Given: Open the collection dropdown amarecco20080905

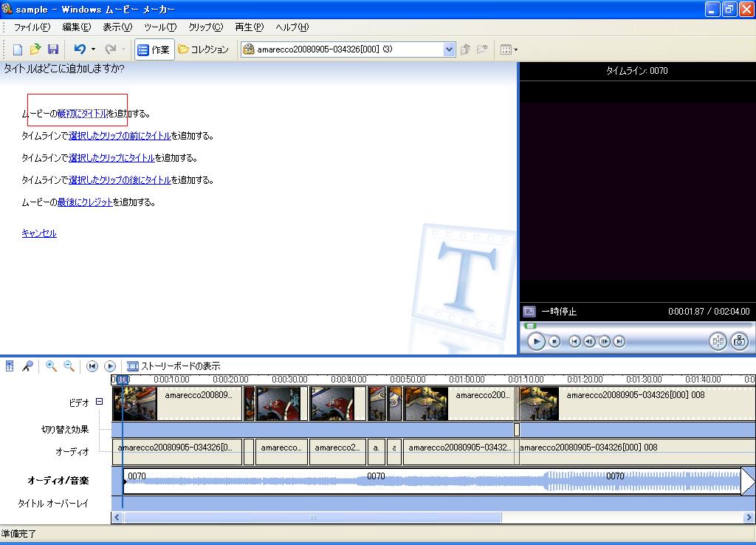Looking at the screenshot, I should pos(449,49).
